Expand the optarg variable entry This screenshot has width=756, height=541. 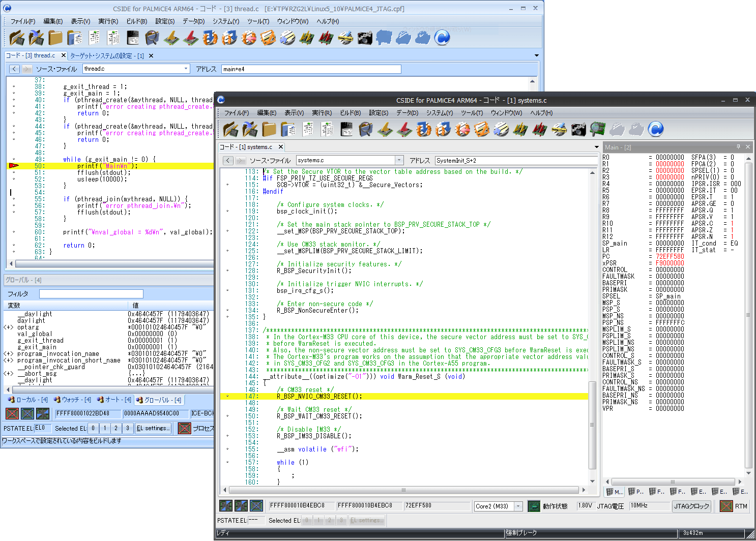point(9,327)
